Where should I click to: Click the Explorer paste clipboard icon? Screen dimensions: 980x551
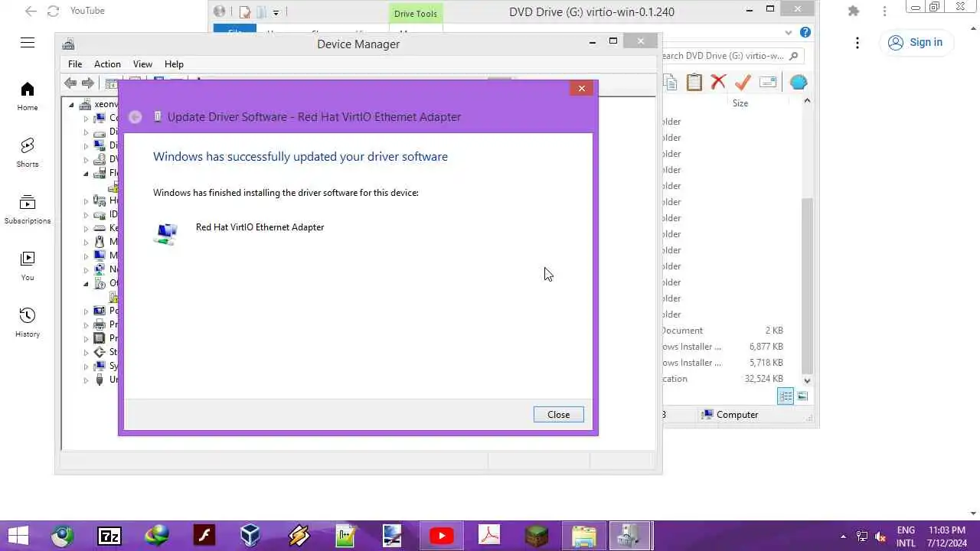coord(694,83)
